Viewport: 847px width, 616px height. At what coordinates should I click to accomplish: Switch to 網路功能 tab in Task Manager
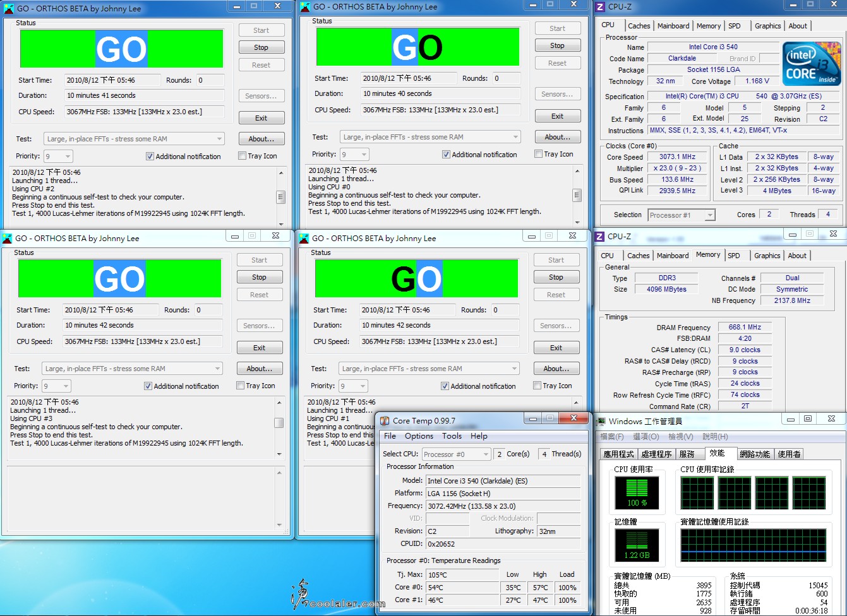(x=755, y=454)
